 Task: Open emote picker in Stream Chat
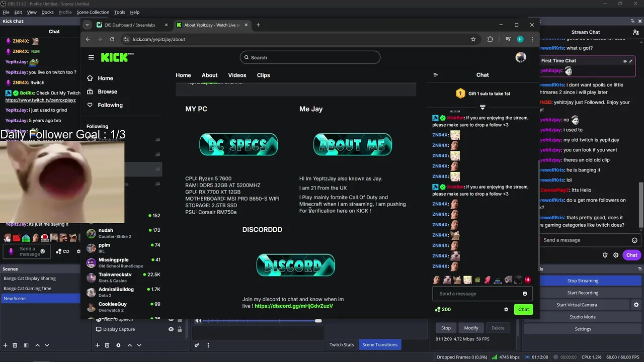point(634,240)
